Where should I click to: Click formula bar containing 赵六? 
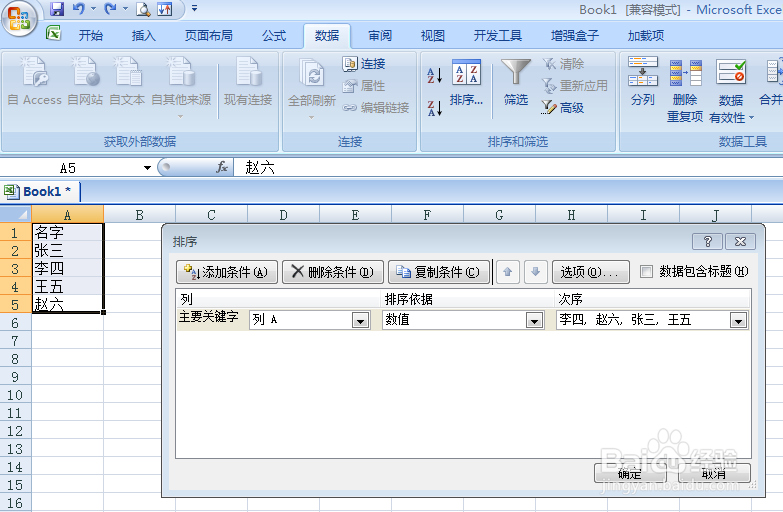(508, 167)
